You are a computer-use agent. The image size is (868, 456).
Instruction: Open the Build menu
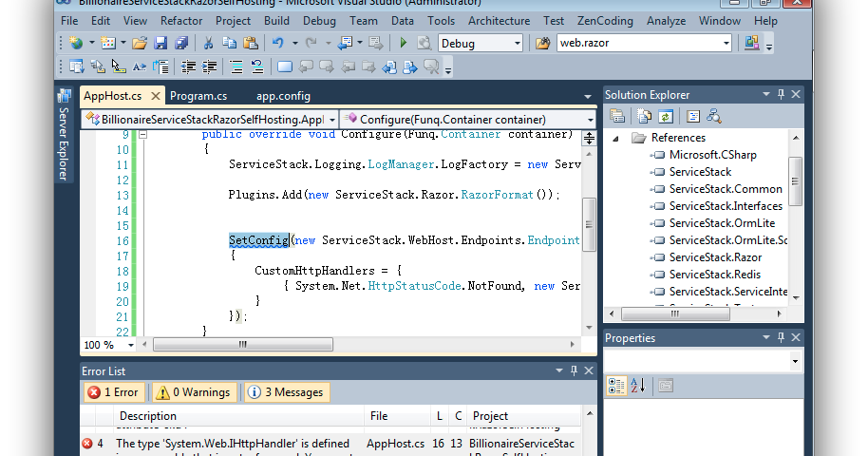point(276,21)
